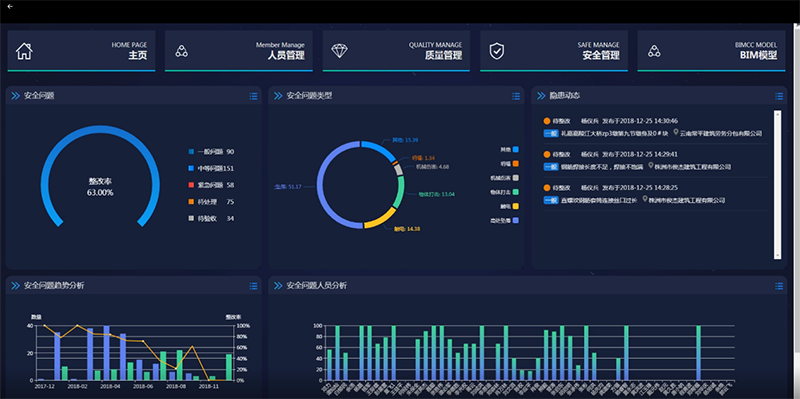The width and height of the screenshot is (800, 399).
Task: Toggle the 其他 blue legend swatch in donut chart
Action: click(516, 149)
